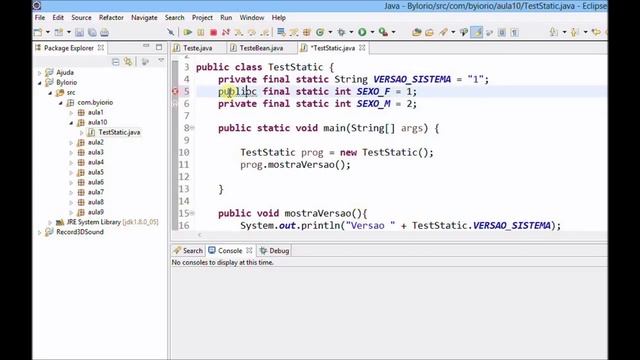Collapse the Bylorio project node
The image size is (640, 360).
pyautogui.click(x=40, y=83)
